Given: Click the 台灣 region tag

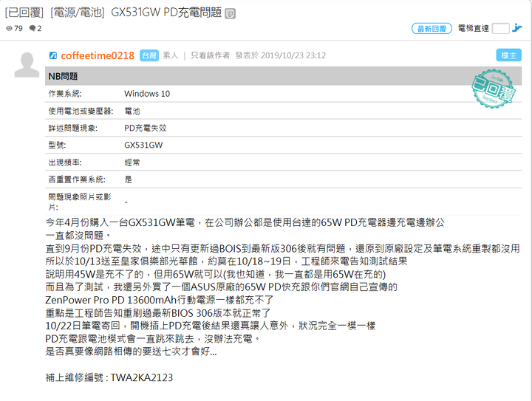Looking at the screenshot, I should point(149,55).
